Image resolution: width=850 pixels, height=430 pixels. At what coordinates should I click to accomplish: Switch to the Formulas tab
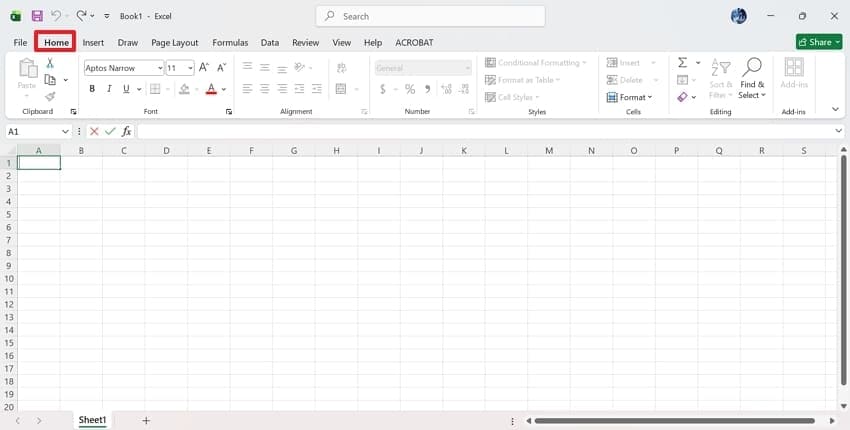pos(230,42)
